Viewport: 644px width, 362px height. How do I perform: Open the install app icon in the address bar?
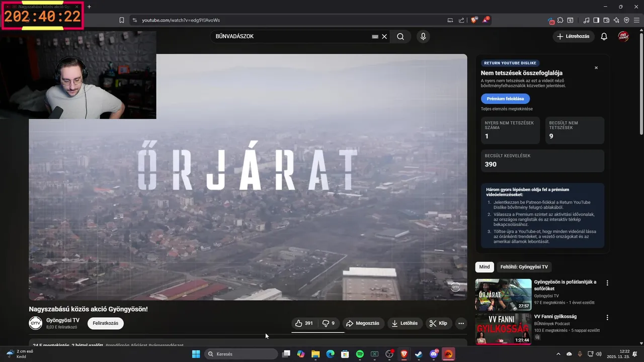pos(450,20)
